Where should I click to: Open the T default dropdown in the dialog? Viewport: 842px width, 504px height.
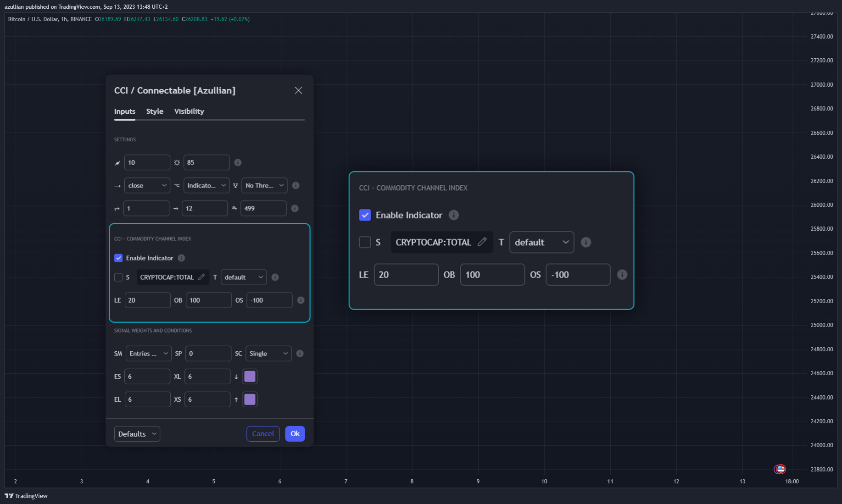point(244,277)
